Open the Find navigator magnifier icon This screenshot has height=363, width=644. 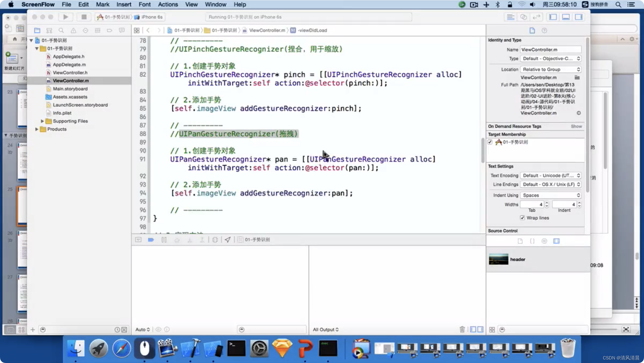[61, 30]
